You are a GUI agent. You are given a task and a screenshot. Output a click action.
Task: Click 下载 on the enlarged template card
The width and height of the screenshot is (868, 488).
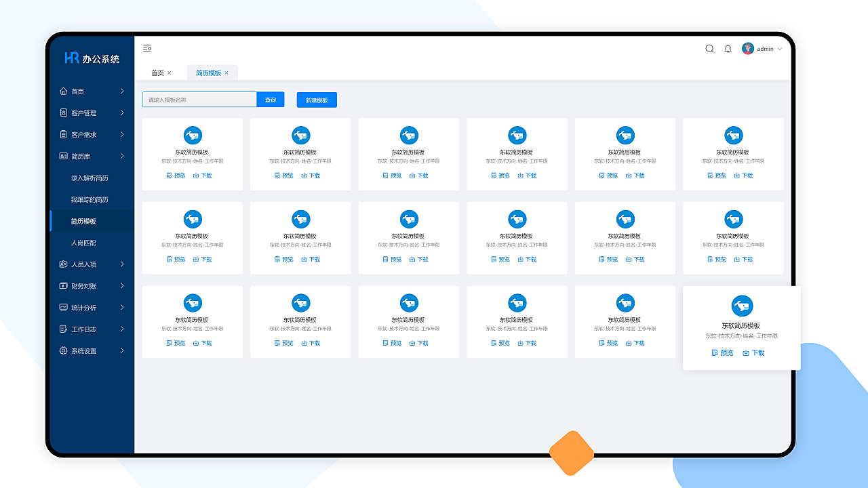pyautogui.click(x=753, y=353)
